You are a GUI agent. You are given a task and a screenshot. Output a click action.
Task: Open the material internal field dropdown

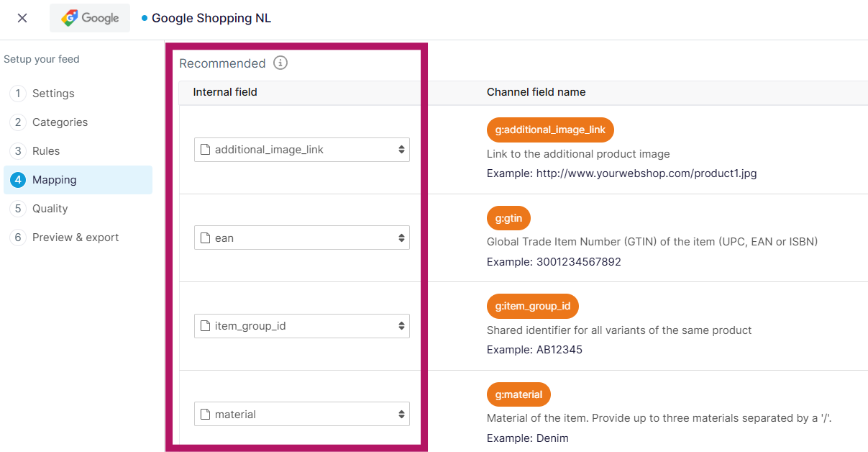[x=302, y=414]
